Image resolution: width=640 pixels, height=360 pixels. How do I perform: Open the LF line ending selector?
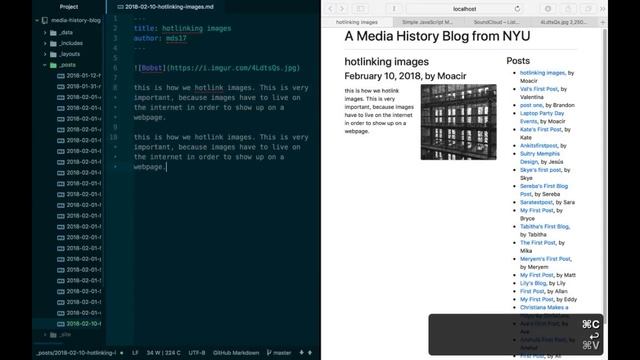[x=135, y=353]
